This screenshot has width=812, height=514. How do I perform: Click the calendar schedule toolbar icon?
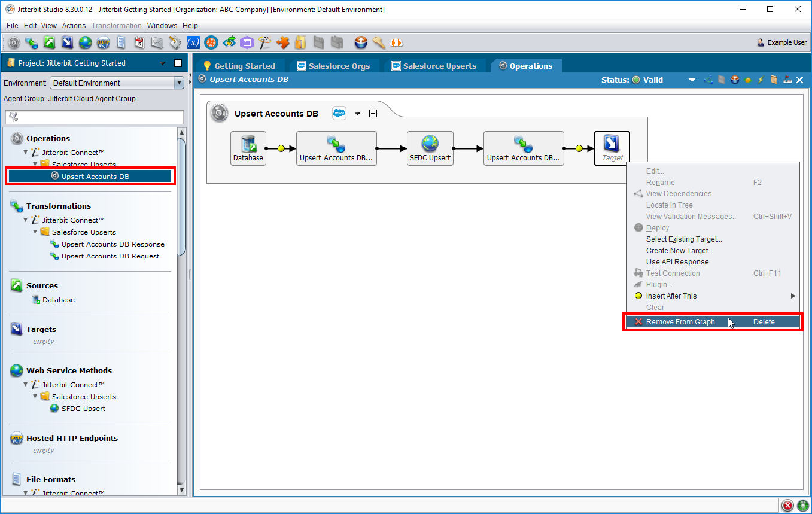(139, 42)
